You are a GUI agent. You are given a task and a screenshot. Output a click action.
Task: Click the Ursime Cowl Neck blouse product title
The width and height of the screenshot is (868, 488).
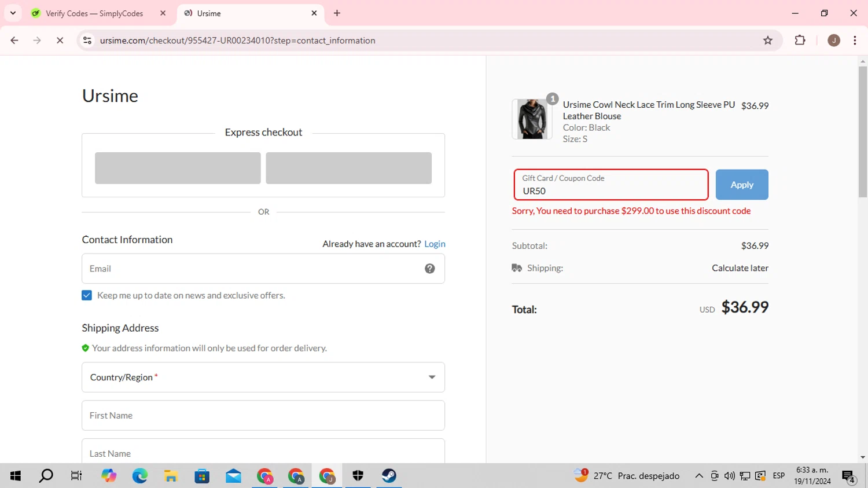coord(649,110)
